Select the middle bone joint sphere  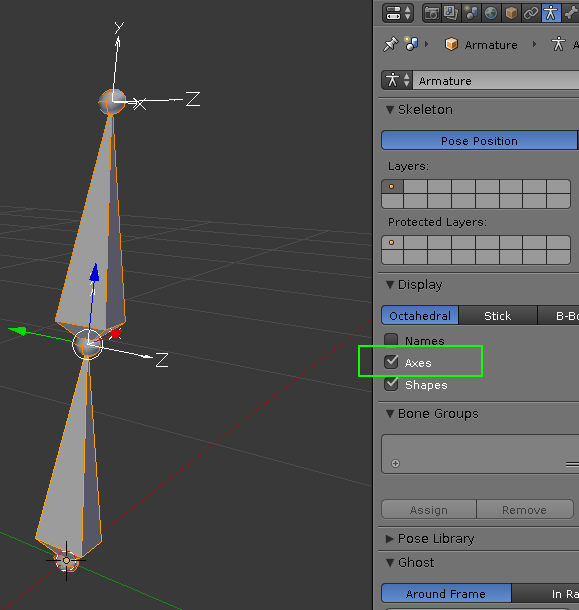tap(88, 344)
